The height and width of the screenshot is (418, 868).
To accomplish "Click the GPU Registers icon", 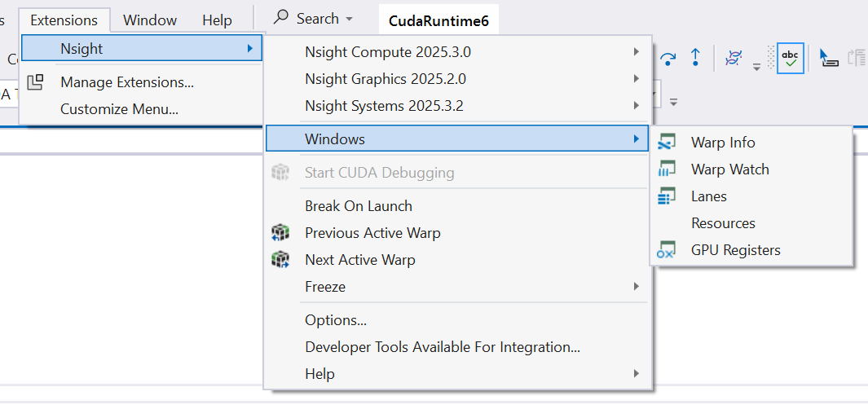I will click(665, 249).
